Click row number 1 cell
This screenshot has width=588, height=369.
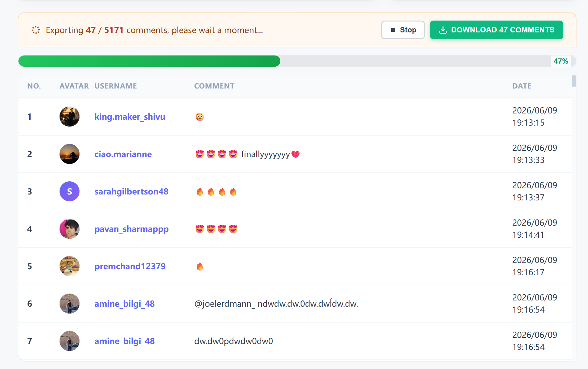coord(29,117)
